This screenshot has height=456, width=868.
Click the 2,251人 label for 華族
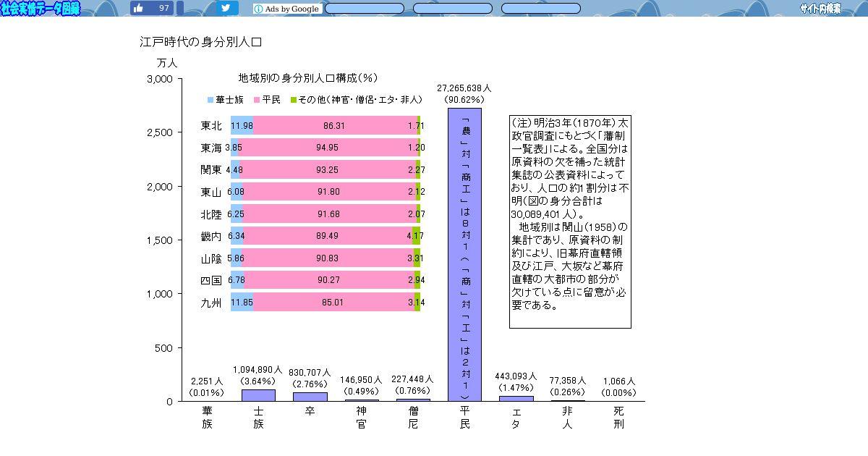coord(206,381)
